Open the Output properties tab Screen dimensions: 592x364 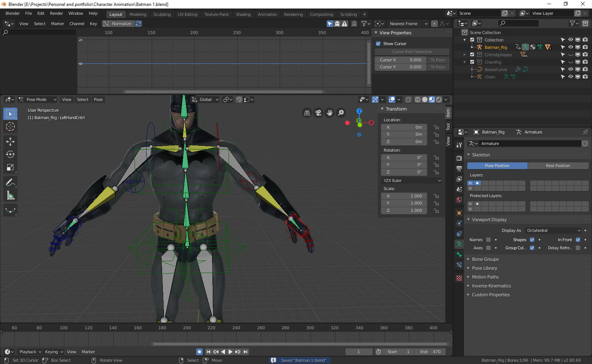click(x=459, y=168)
